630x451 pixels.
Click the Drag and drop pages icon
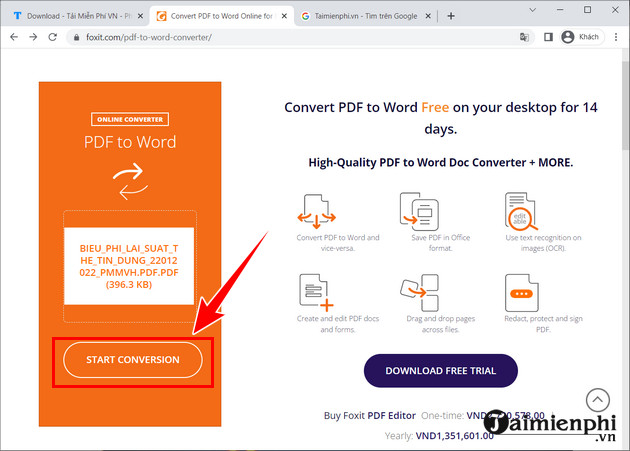(x=419, y=293)
